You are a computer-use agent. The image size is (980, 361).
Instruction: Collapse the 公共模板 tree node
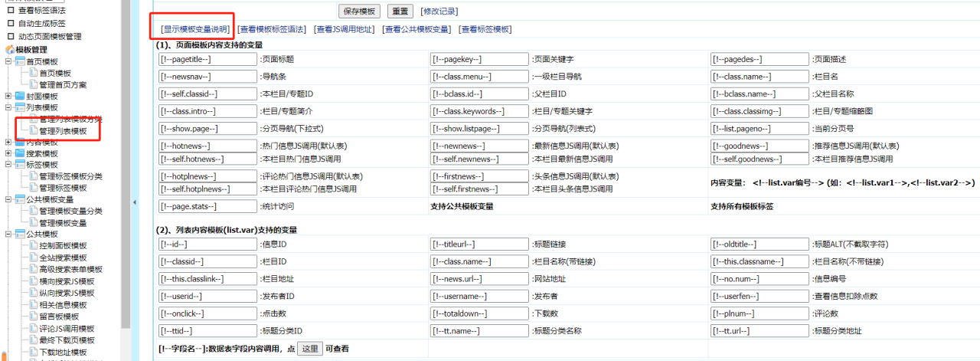coord(8,235)
